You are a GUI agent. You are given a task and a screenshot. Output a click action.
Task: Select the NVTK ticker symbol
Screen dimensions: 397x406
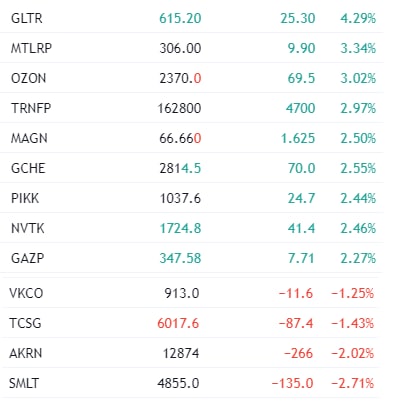tap(28, 228)
